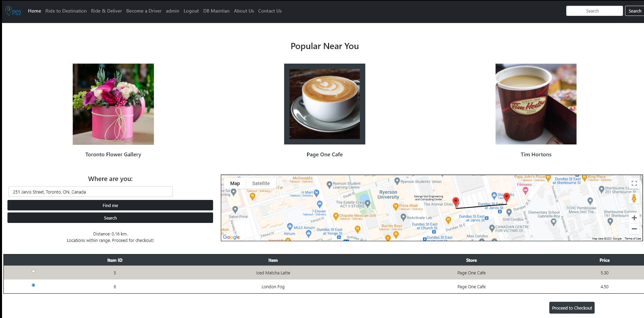This screenshot has width=644, height=318.
Task: Click the Store column header
Action: (471, 260)
